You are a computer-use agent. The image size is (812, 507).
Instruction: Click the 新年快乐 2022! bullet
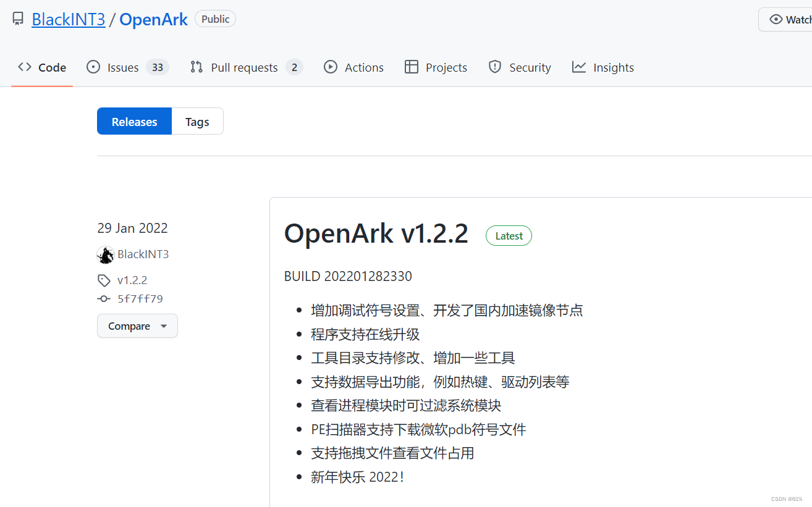tap(358, 477)
